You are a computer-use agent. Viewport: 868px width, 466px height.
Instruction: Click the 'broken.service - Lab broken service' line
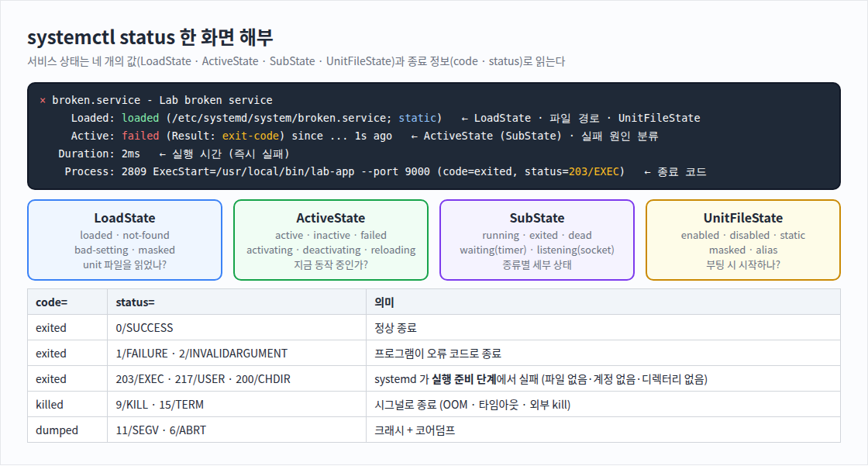click(x=162, y=100)
